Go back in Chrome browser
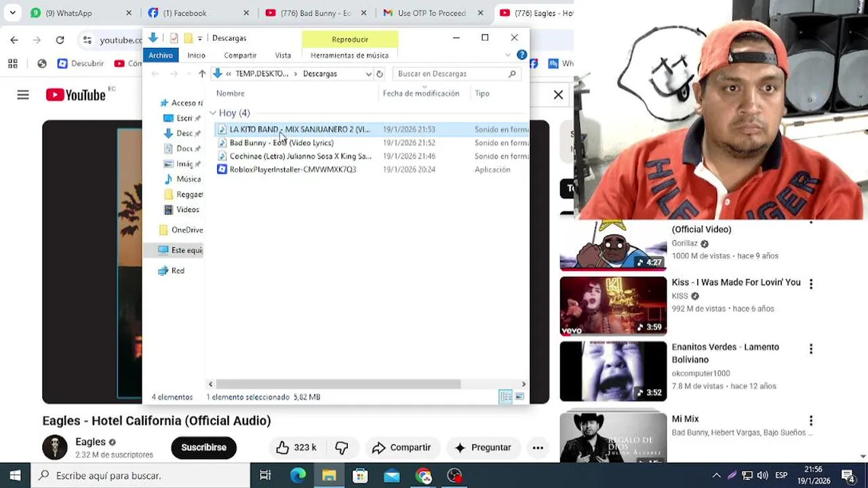The width and height of the screenshot is (868, 488). click(x=14, y=40)
